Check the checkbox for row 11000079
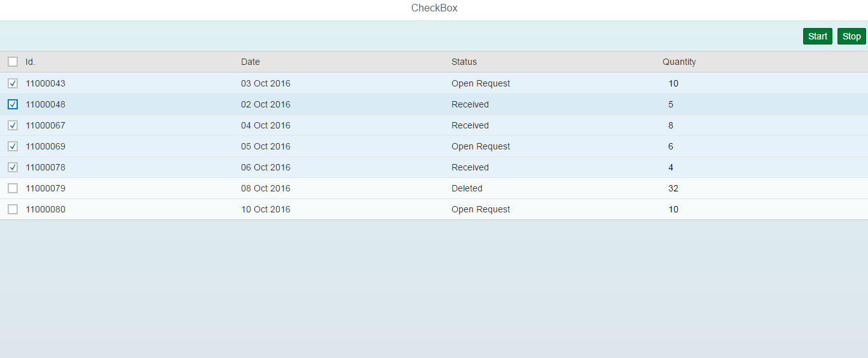 coord(13,188)
